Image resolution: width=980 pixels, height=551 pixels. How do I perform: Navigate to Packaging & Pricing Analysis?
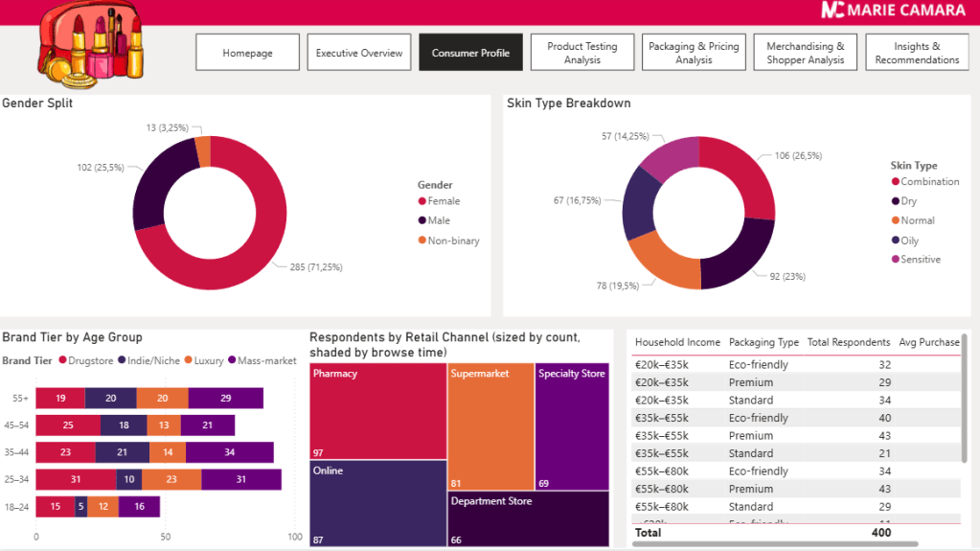pos(694,53)
